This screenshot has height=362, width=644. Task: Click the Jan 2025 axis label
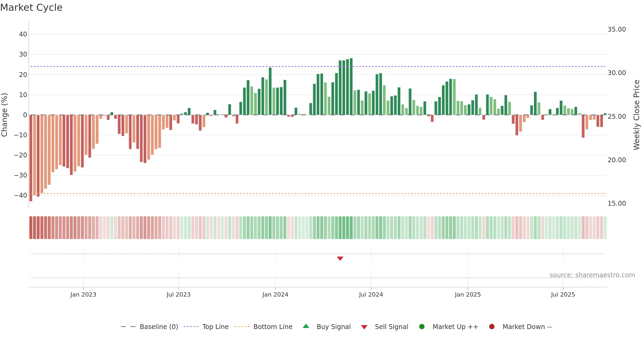[468, 294]
